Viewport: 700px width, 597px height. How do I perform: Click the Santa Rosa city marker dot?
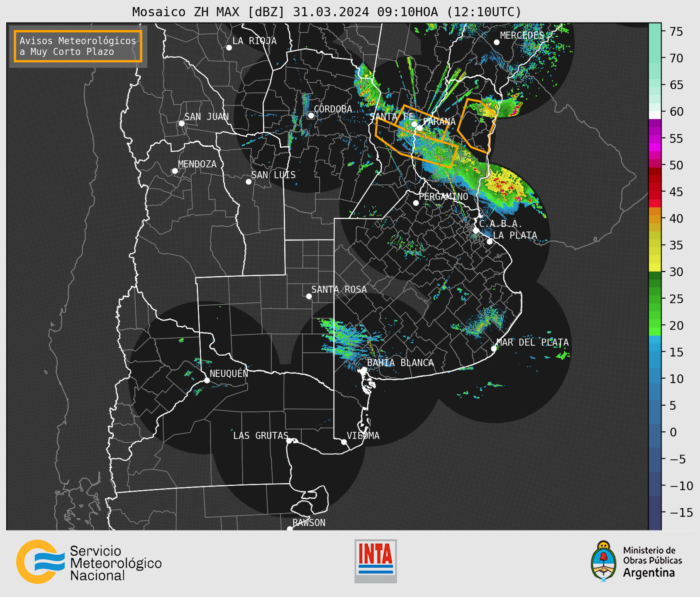point(309,296)
